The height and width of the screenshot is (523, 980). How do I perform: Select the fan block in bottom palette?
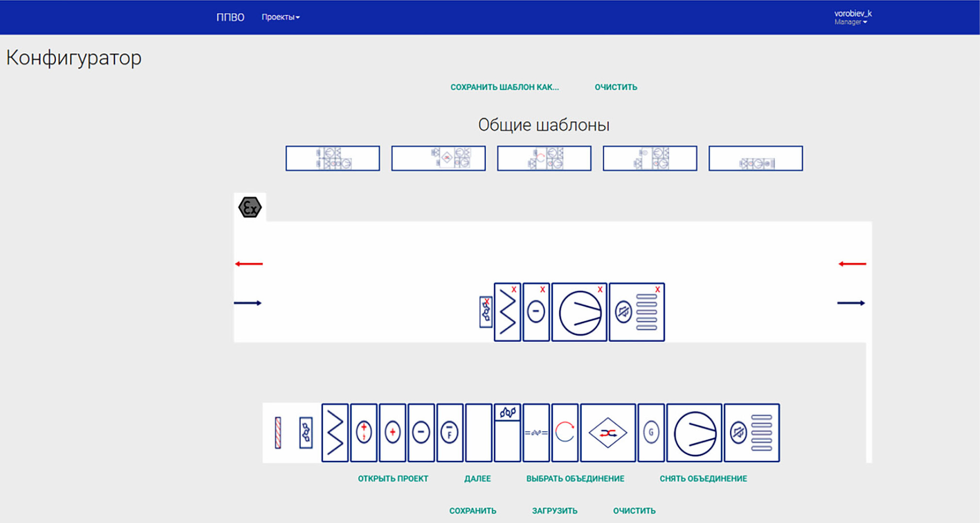click(694, 433)
